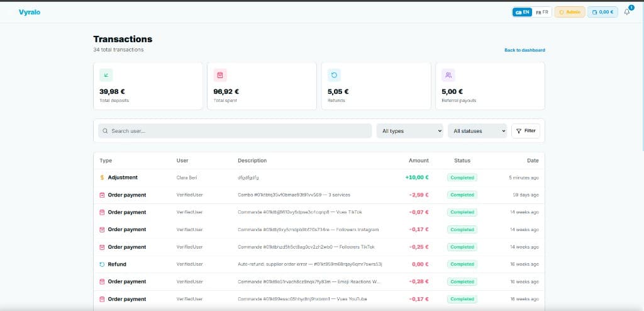
Task: Click the 5,00 € Referral payouts value
Action: click(x=452, y=92)
